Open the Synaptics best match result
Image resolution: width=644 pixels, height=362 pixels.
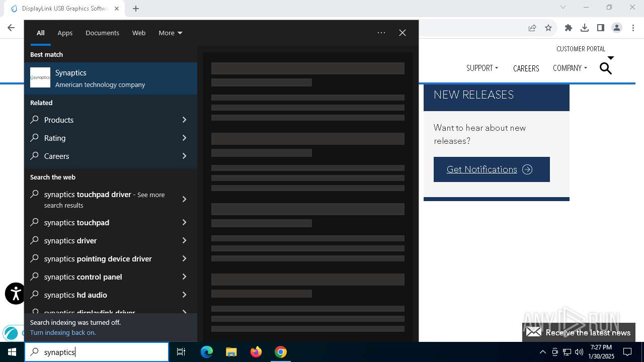[111, 78]
